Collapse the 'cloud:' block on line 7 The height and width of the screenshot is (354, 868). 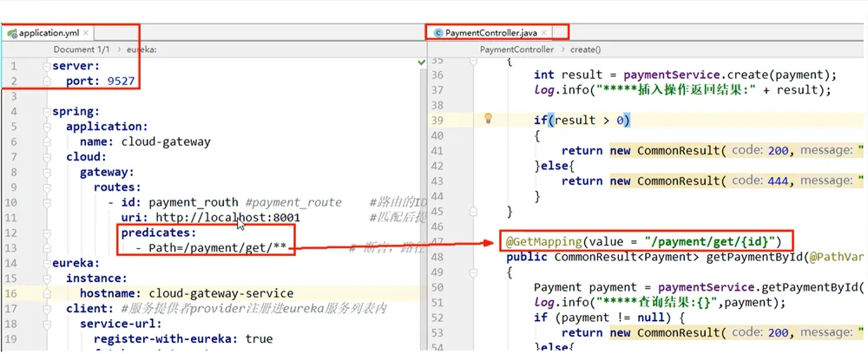pos(47,157)
